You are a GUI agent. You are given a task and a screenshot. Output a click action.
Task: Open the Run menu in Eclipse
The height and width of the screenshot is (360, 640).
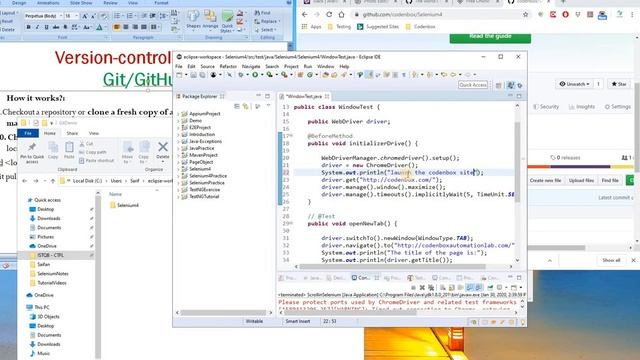pyautogui.click(x=308, y=66)
